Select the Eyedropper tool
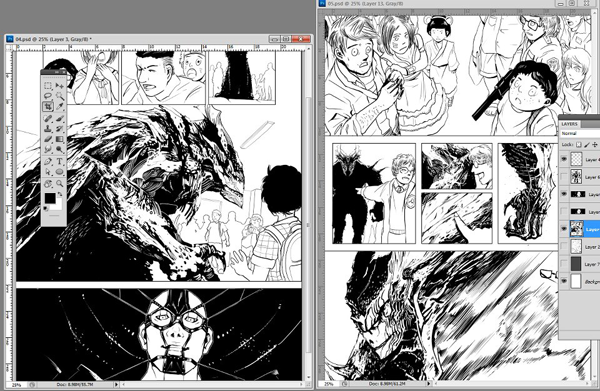This screenshot has height=391, width=600. pos(59,106)
